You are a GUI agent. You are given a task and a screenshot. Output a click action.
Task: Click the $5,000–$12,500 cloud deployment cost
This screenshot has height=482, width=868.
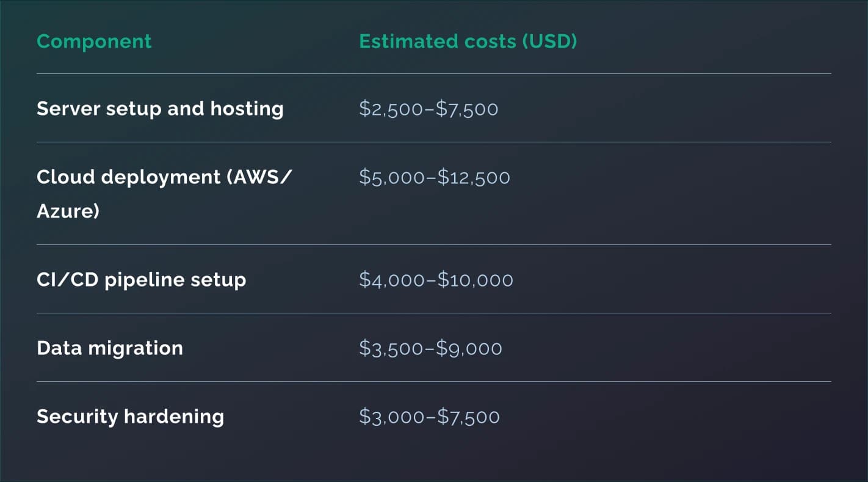coord(434,177)
